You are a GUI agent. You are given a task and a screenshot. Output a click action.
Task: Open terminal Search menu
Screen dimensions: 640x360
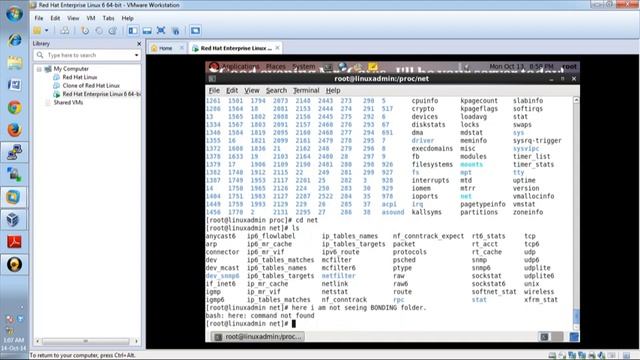[x=276, y=91]
